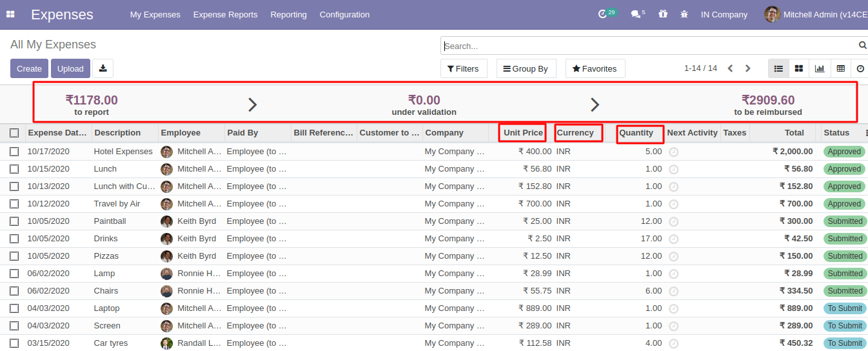Click the 1-14 / 14 pager counter

pos(700,68)
